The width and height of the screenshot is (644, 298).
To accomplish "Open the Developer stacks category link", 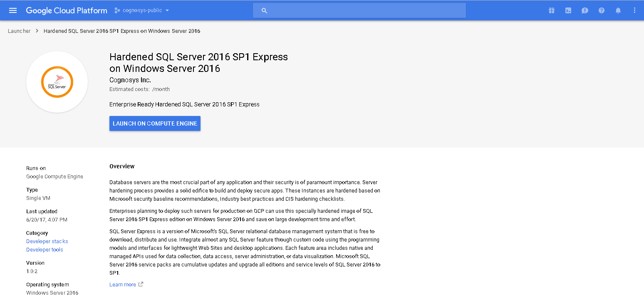I will 47,241.
